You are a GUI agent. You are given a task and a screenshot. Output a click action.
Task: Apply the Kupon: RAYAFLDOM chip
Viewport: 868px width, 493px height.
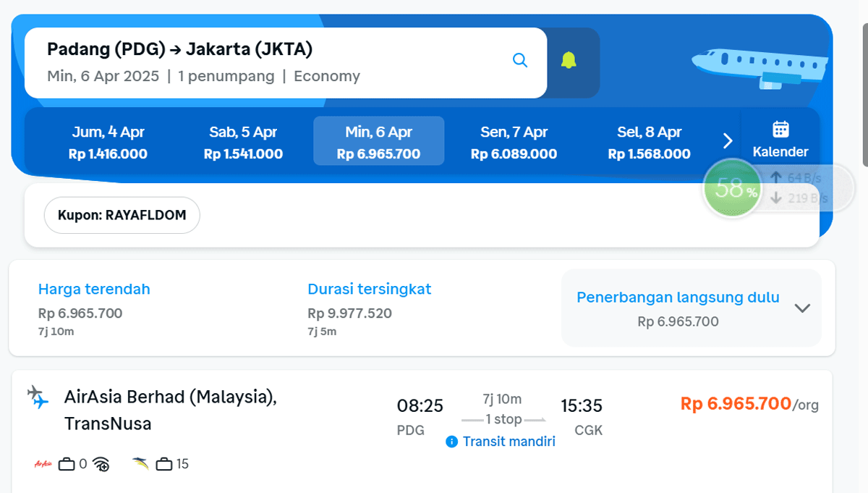point(122,215)
